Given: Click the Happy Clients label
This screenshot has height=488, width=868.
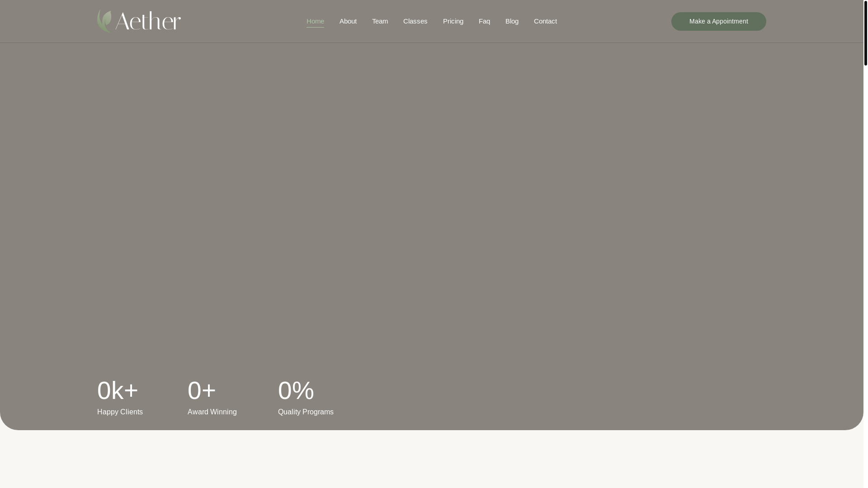Looking at the screenshot, I should [x=120, y=412].
